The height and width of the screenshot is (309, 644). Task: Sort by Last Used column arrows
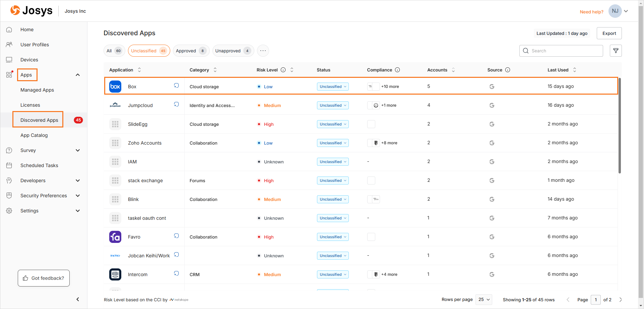click(x=575, y=70)
